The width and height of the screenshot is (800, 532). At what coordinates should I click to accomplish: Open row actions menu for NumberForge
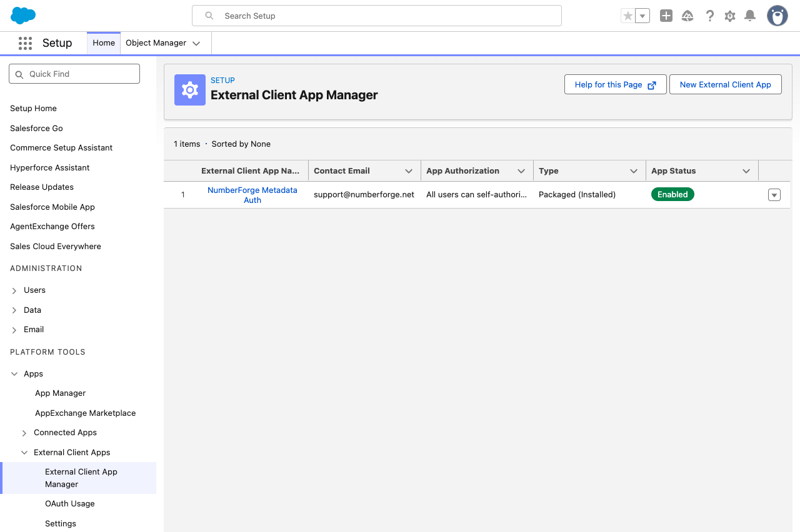(x=774, y=195)
